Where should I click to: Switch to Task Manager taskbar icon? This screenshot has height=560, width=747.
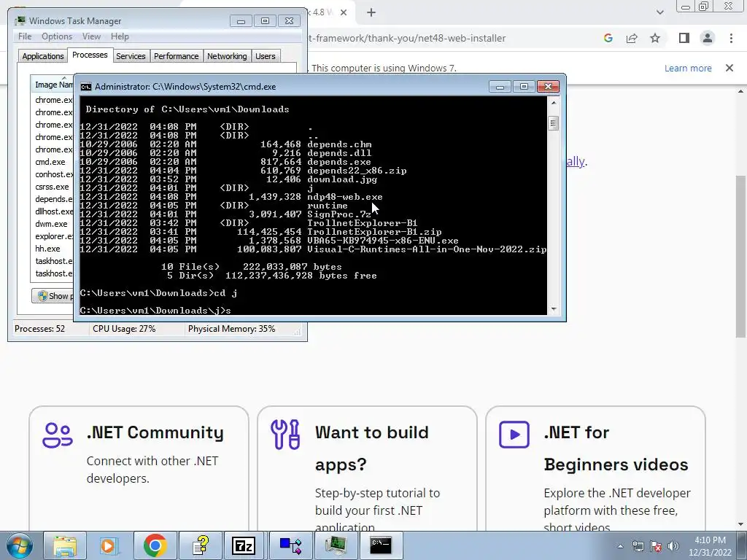tap(336, 545)
